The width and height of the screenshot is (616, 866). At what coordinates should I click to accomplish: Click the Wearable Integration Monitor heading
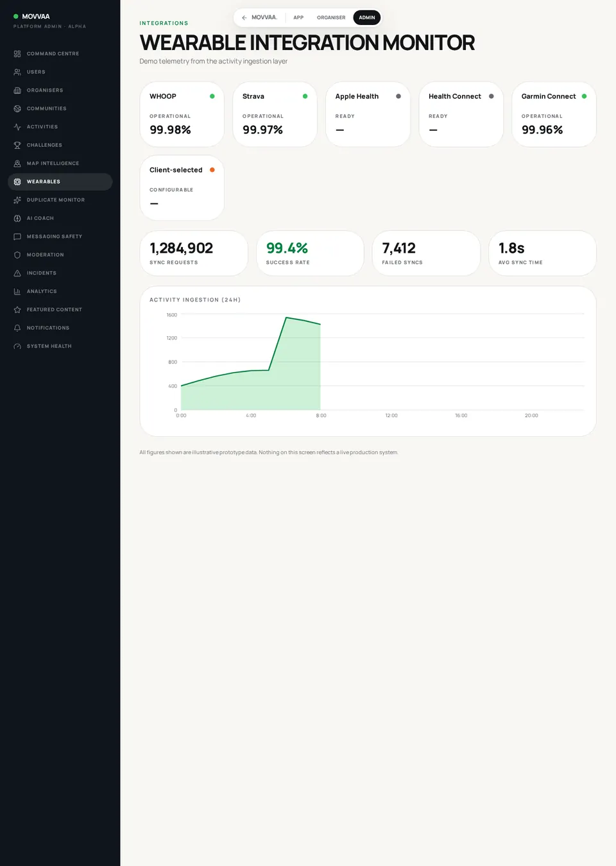(x=307, y=43)
